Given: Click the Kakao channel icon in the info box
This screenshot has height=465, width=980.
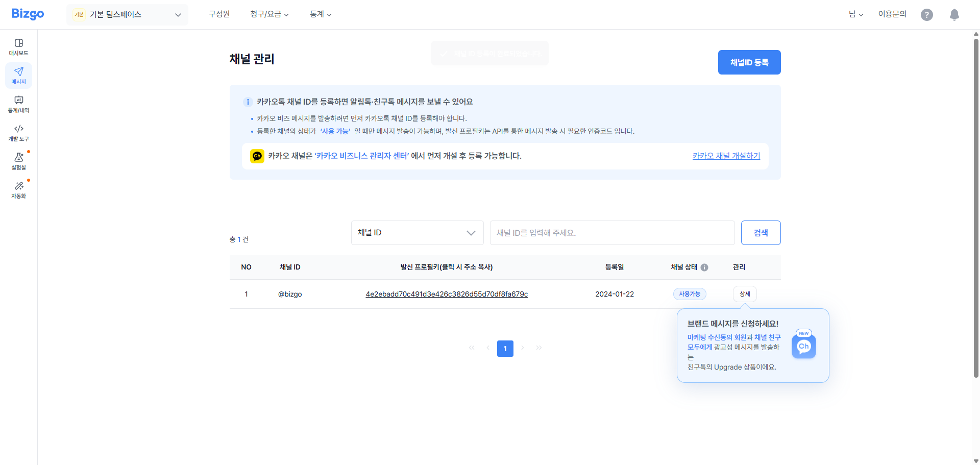Looking at the screenshot, I should click(257, 156).
